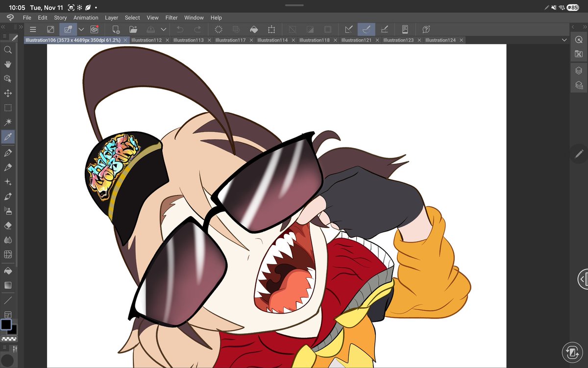This screenshot has height=368, width=588.
Task: Select the Figure line tool
Action: click(8, 300)
